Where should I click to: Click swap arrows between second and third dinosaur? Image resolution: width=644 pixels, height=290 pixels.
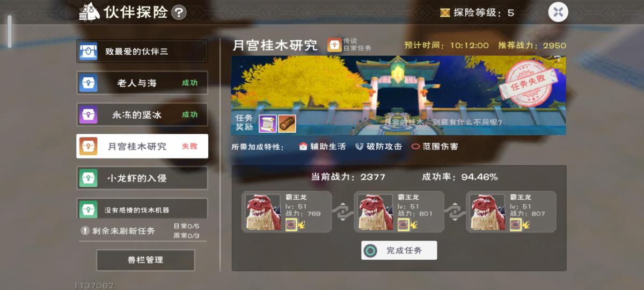(x=455, y=212)
